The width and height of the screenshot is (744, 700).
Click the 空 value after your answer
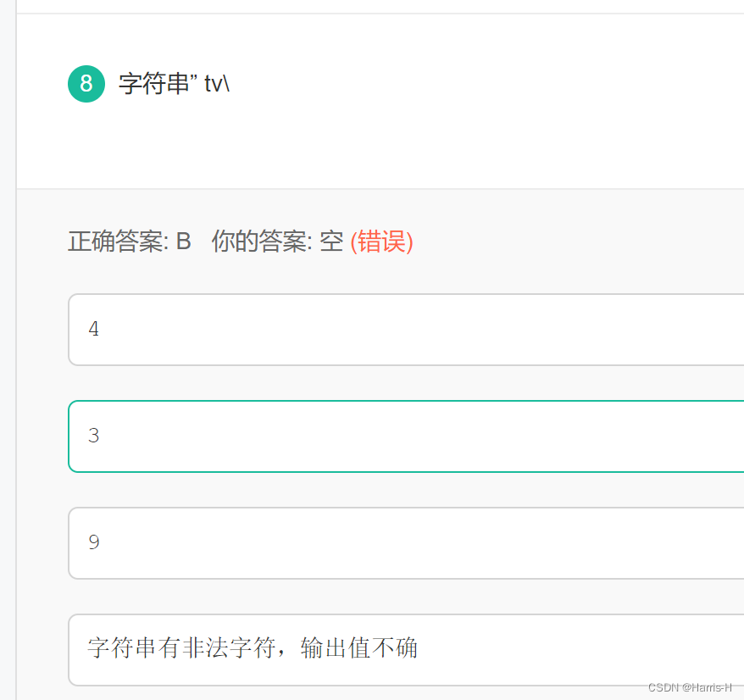click(331, 242)
